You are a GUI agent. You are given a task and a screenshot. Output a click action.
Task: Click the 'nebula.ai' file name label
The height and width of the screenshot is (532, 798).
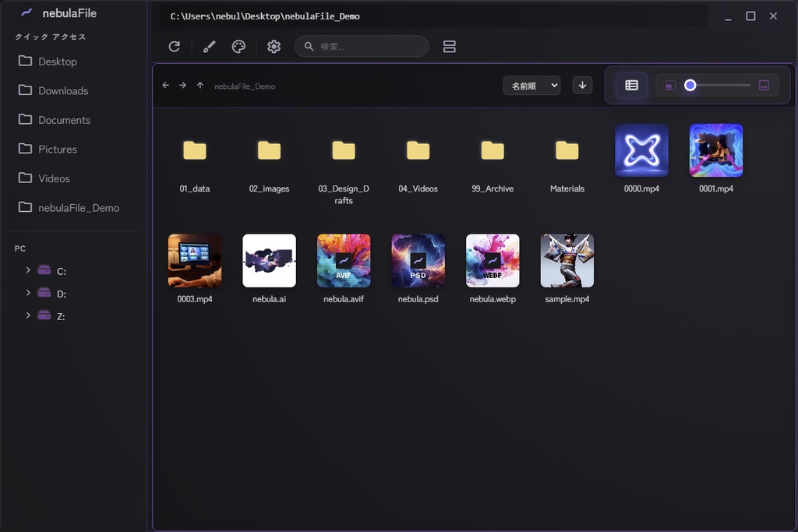click(269, 299)
